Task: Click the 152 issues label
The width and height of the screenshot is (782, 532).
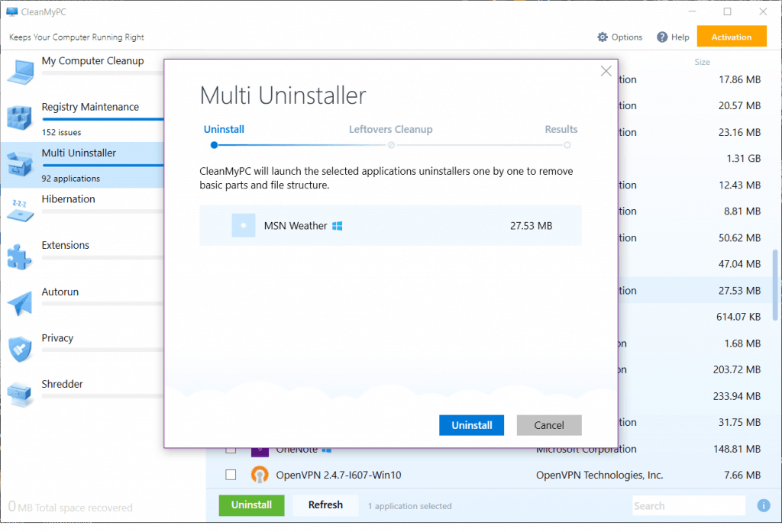Action: coord(61,132)
